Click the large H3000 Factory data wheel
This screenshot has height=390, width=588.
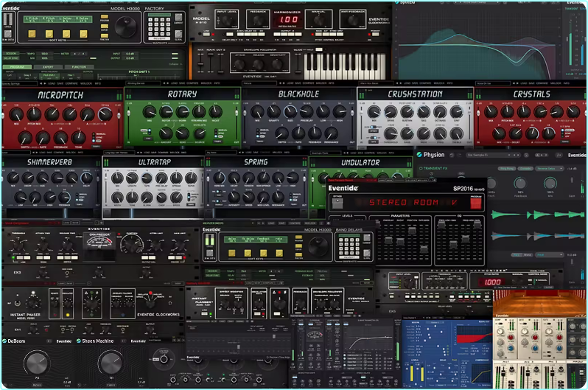point(125,27)
